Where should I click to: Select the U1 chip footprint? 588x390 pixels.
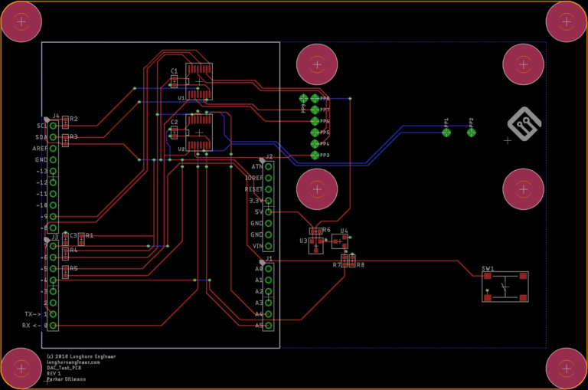click(200, 80)
